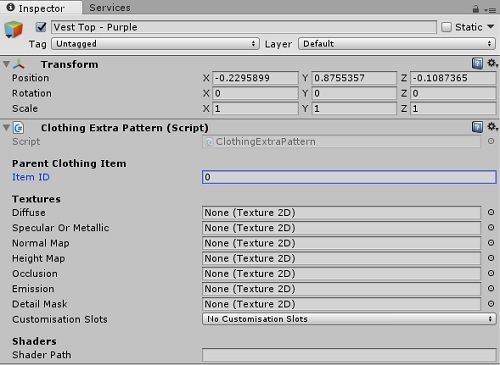Open the Static flags dropdown arrow
Viewport: 500px width, 365px height.
[491, 26]
